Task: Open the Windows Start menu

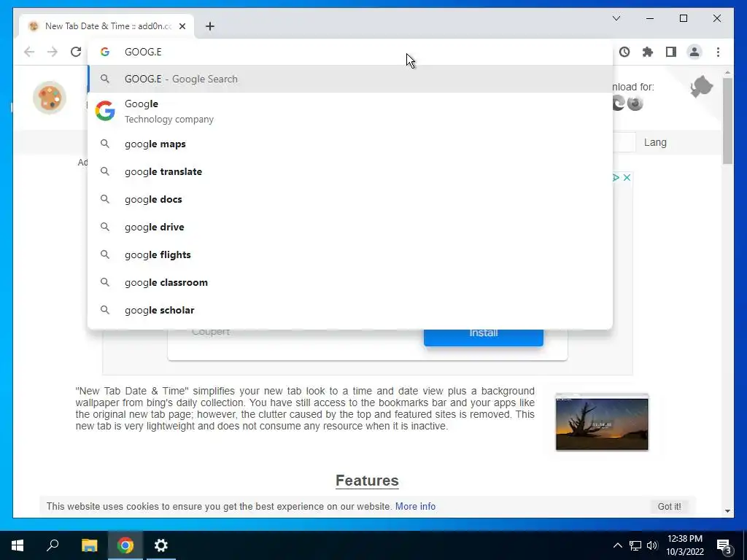Action: point(18,545)
